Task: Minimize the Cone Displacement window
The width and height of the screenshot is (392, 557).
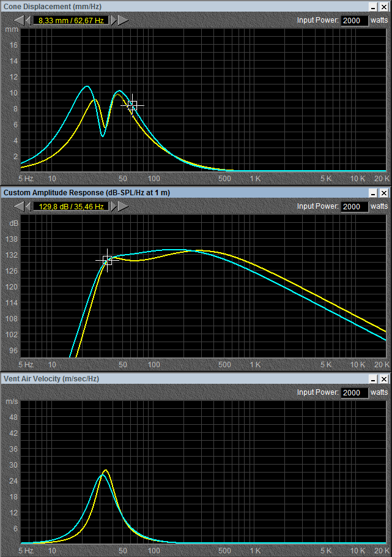Action: click(373, 7)
